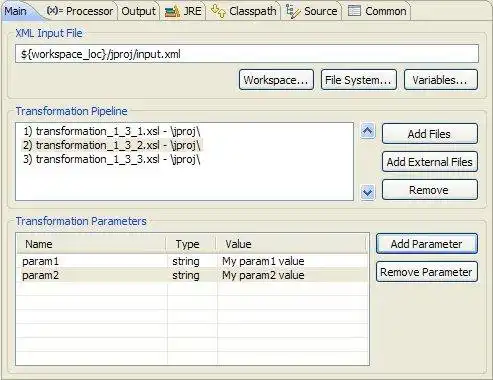Open the Source tab
This screenshot has height=380, width=493.
click(x=312, y=11)
